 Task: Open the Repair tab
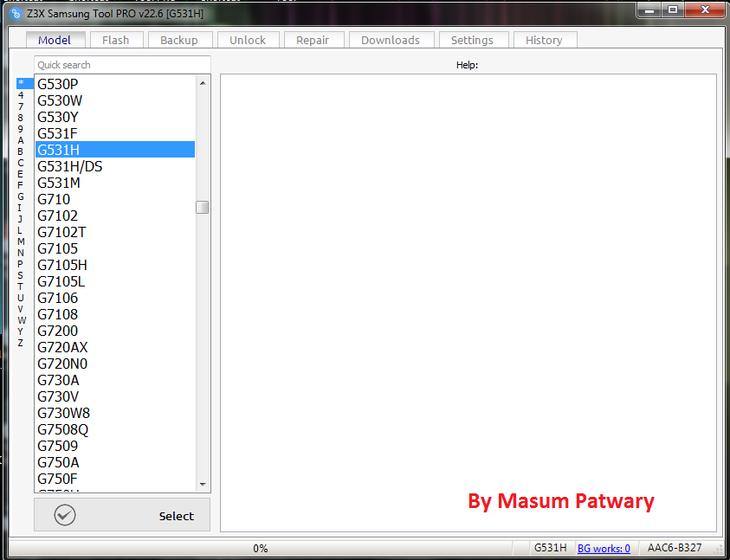point(313,40)
